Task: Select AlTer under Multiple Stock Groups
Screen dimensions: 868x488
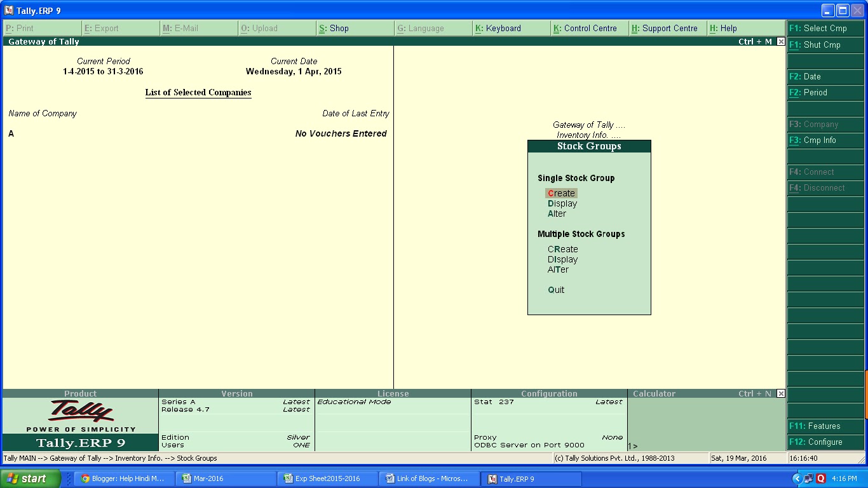Action: [x=558, y=269]
